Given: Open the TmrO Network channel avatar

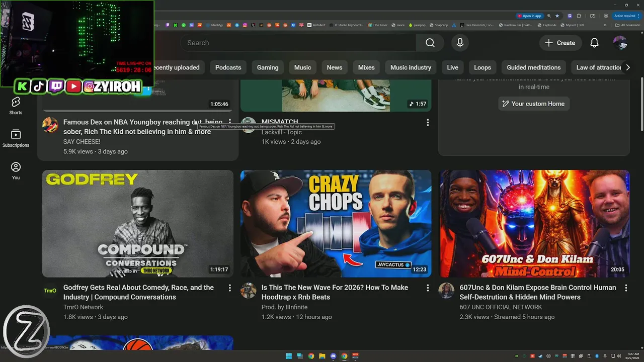Looking at the screenshot, I should (50, 291).
